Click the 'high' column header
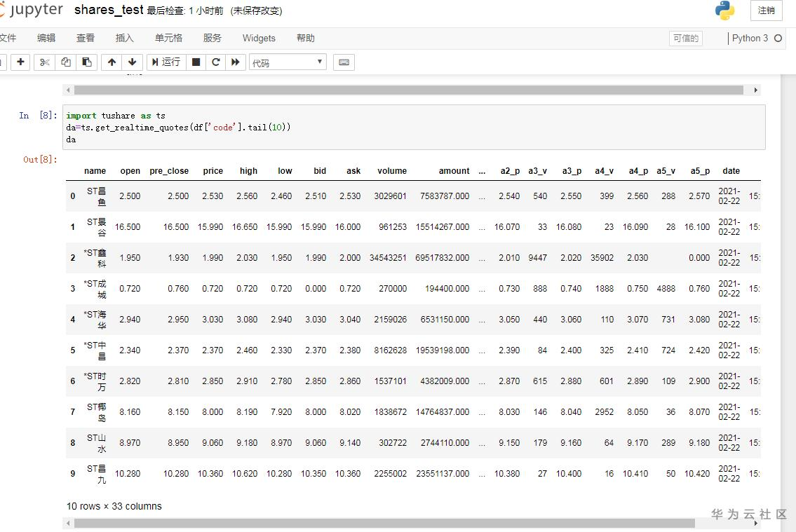 pyautogui.click(x=248, y=171)
